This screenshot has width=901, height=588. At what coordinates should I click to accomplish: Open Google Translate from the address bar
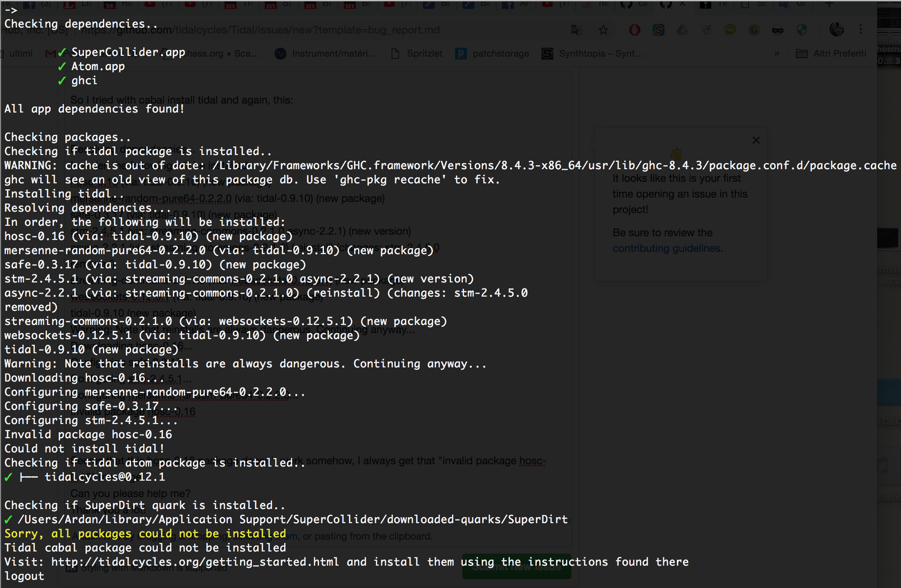[576, 30]
